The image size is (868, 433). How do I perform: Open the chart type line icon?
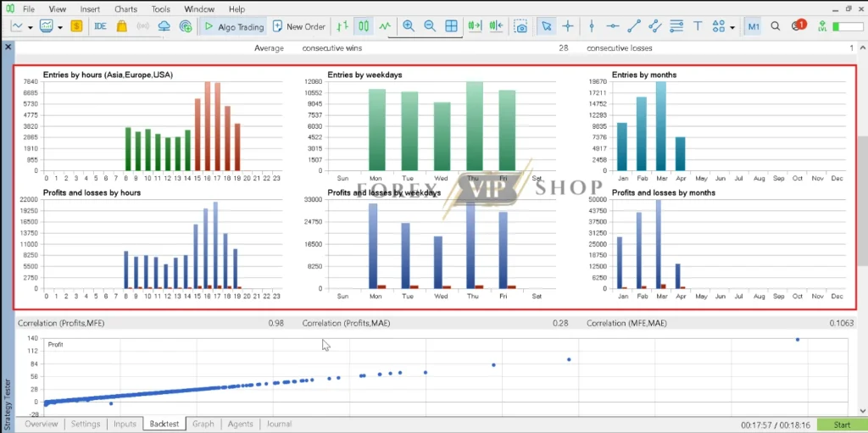click(x=18, y=26)
